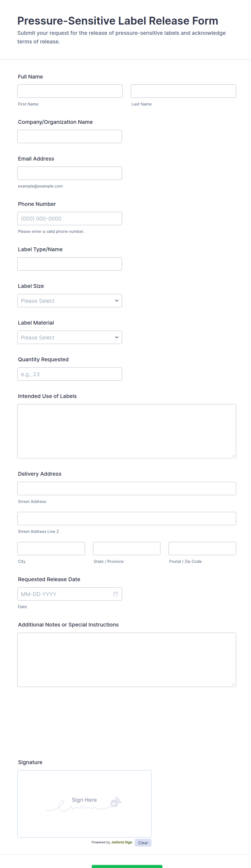Focus the Intended Use of Labels textarea

(126, 431)
